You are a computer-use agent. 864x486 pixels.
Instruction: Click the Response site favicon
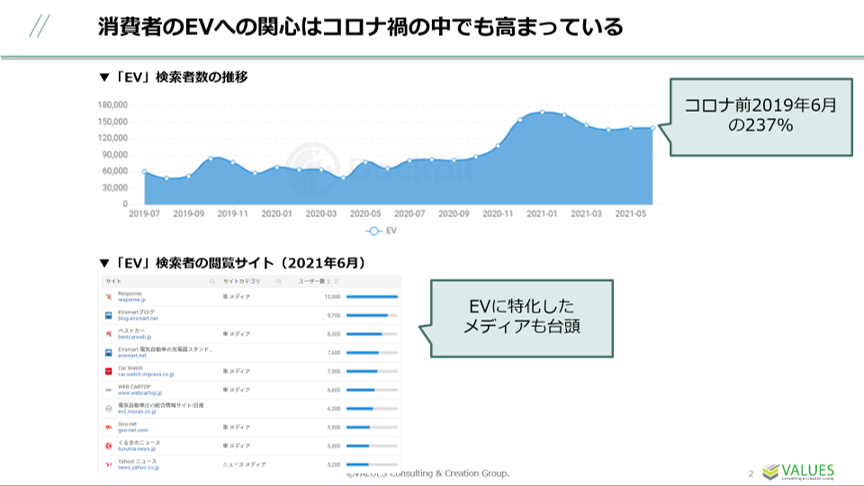pyautogui.click(x=108, y=297)
